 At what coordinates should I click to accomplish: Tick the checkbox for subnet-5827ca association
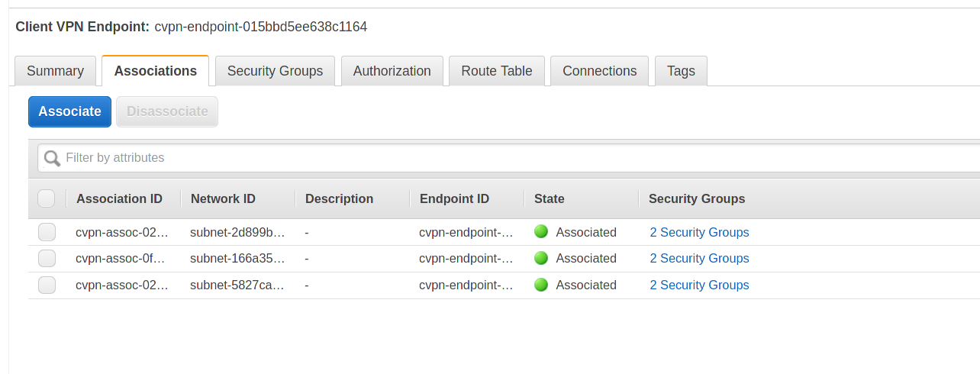point(47,285)
